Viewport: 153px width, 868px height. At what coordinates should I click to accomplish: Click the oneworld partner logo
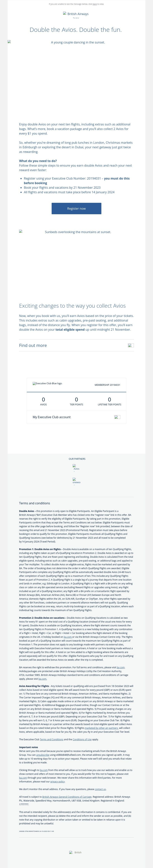point(76,481)
